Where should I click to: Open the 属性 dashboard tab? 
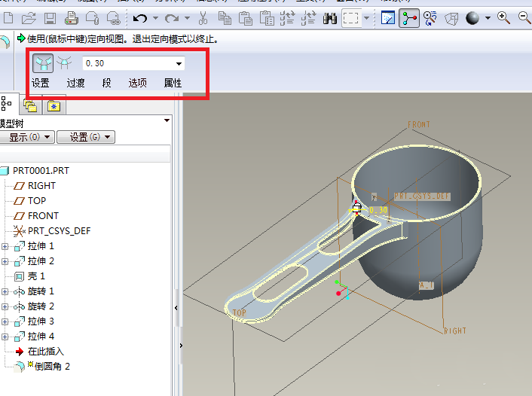click(173, 83)
